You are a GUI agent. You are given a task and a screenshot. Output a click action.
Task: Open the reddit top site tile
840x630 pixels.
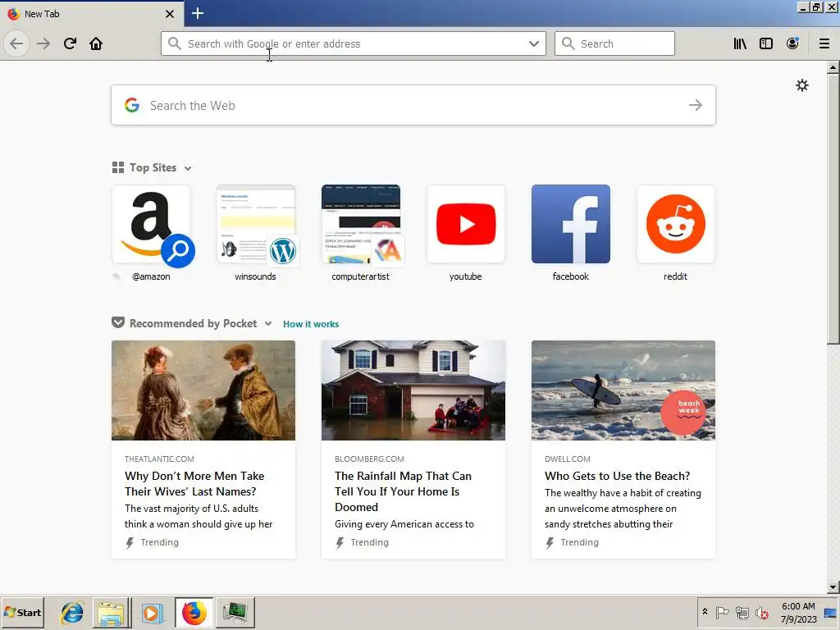[x=676, y=224]
